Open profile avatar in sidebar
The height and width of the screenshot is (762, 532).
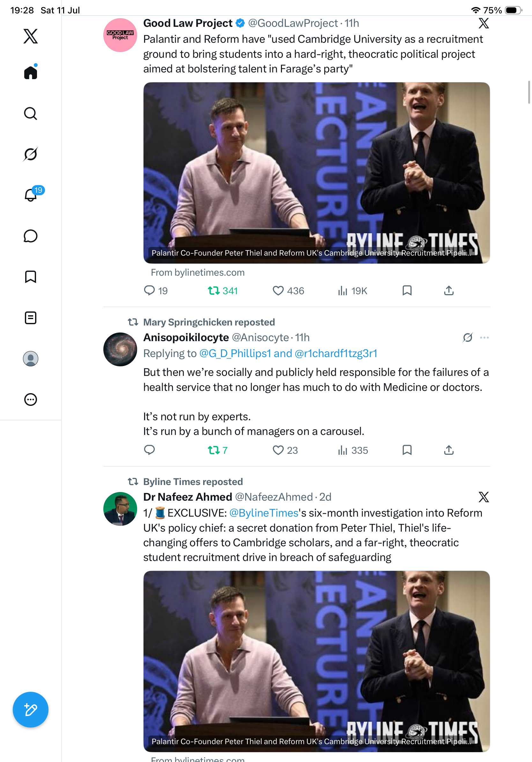coord(31,359)
